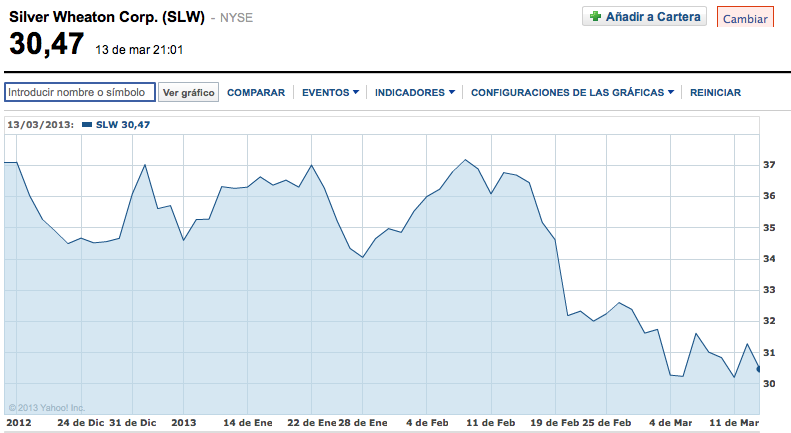Click the 31 de Dic axis label
The width and height of the screenshot is (791, 433).
tap(133, 423)
